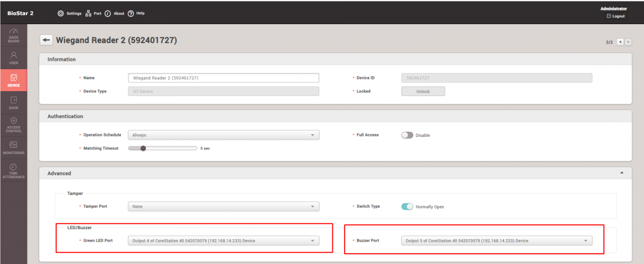Screen dimensions: 644x264
Task: Open the Port menu
Action: (93, 13)
